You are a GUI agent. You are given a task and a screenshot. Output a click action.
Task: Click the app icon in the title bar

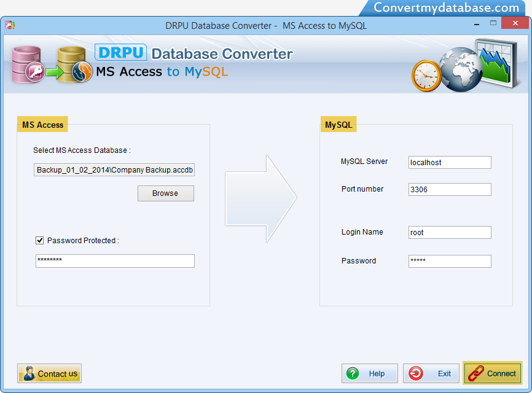point(10,25)
